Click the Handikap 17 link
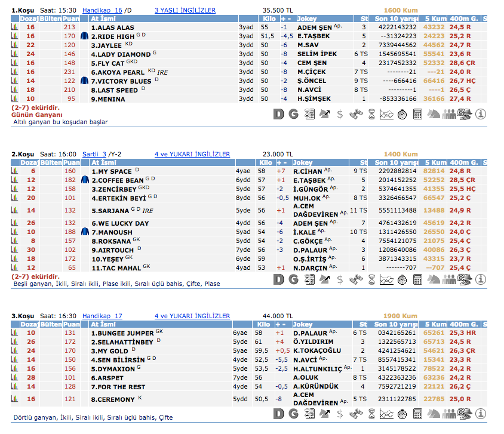This screenshot has height=434, width=504. point(102,316)
